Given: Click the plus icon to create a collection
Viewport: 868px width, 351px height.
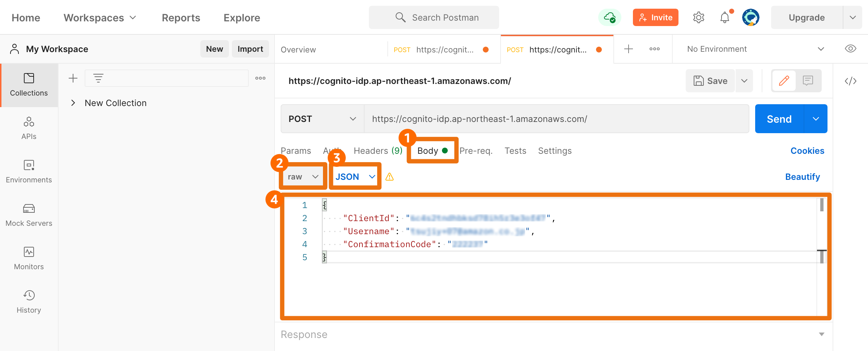Looking at the screenshot, I should [73, 78].
